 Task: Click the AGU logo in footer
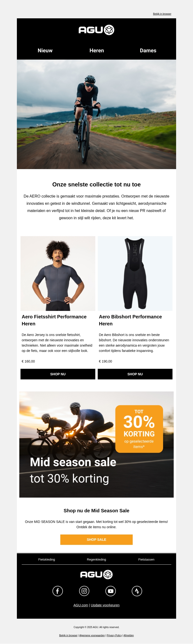(96, 575)
